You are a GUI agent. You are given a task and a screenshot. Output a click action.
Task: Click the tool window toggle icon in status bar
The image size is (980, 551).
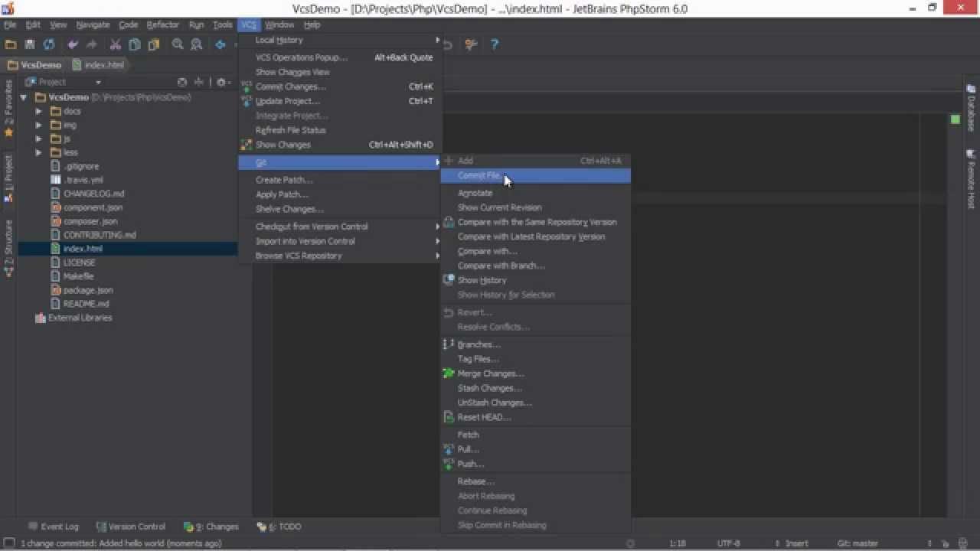pos(8,543)
